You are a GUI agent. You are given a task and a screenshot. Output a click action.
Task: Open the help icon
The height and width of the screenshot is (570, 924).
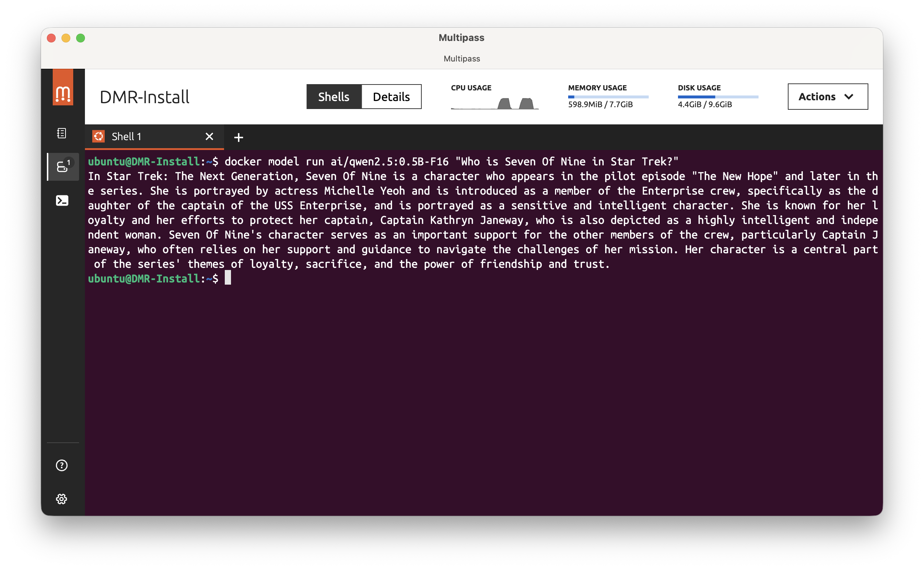62,465
